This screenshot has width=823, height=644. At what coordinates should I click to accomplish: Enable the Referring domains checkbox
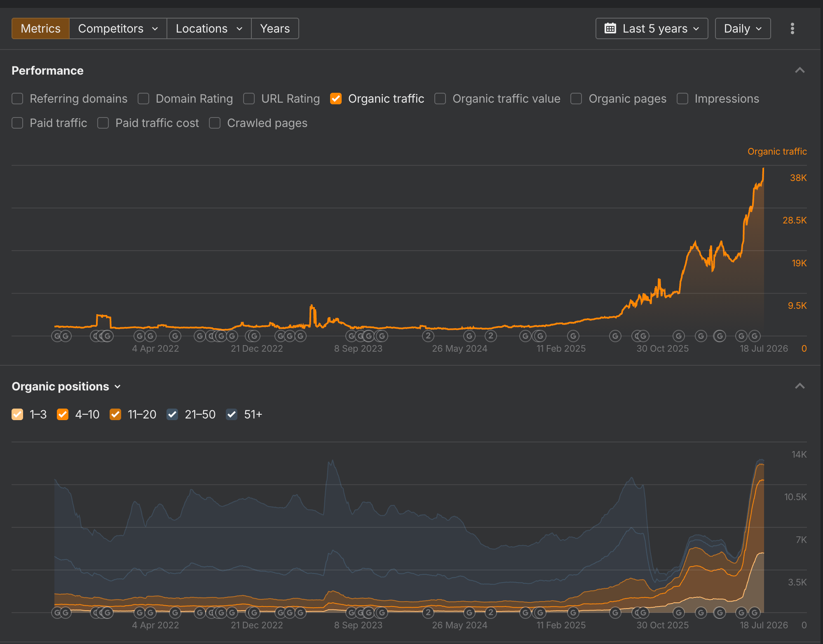[x=17, y=99]
